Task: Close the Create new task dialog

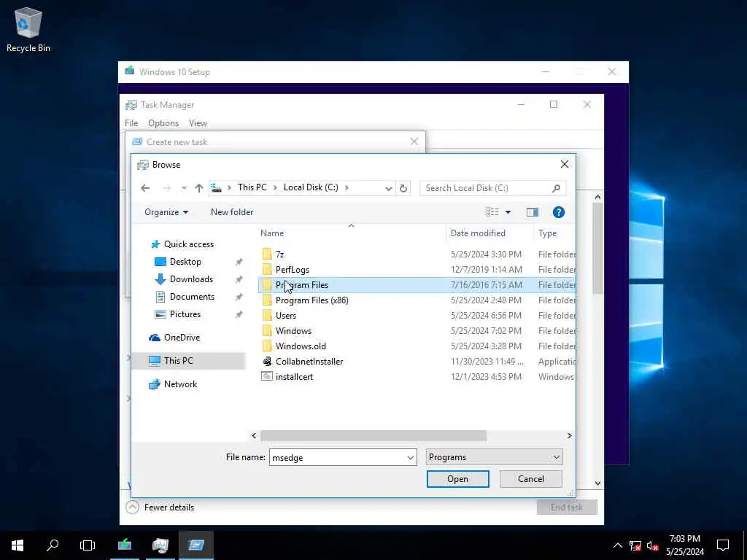Action: (x=414, y=142)
